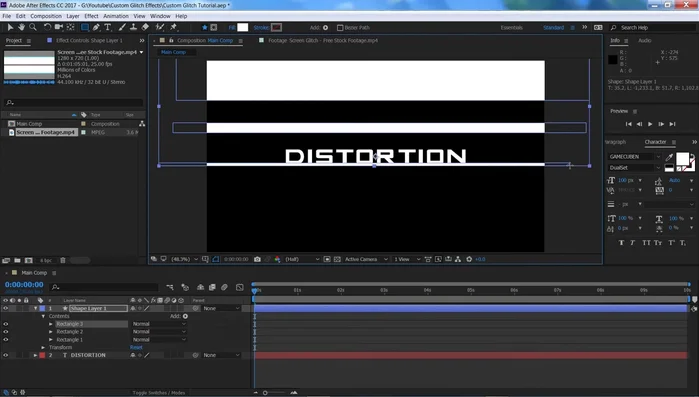This screenshot has width=699, height=397.
Task: Click the eyedropper in Character panel
Action: [x=669, y=157]
